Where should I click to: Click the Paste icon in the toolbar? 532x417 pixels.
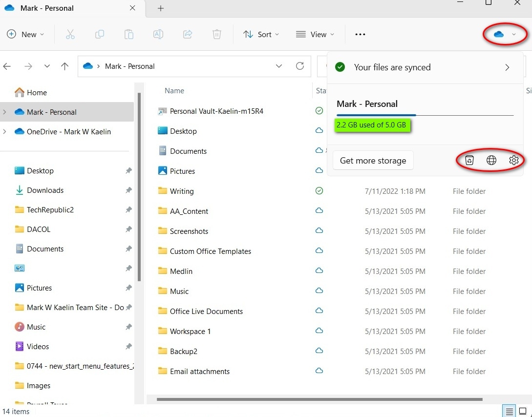click(x=128, y=34)
